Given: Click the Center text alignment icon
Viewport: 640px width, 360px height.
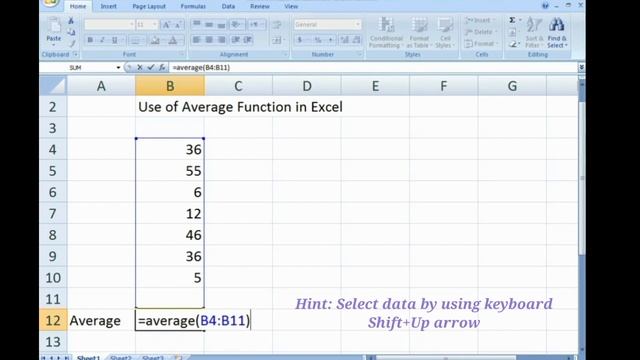Looking at the screenshot, I should click(209, 40).
